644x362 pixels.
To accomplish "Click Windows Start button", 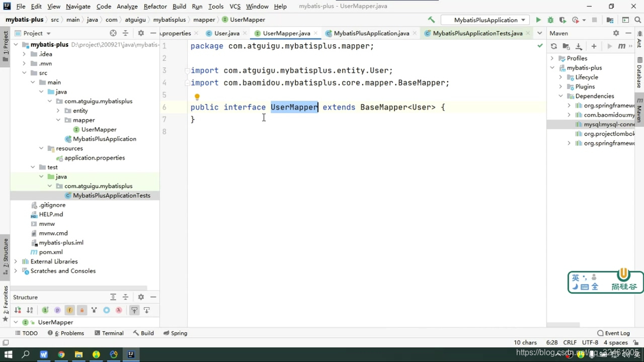I will point(8,354).
